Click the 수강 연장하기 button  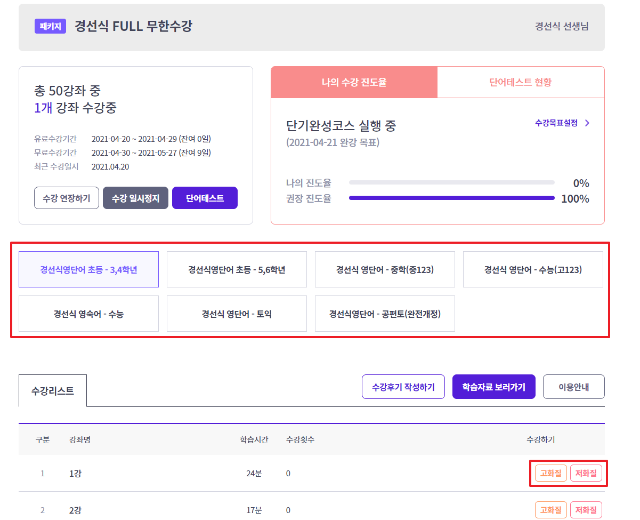66,198
